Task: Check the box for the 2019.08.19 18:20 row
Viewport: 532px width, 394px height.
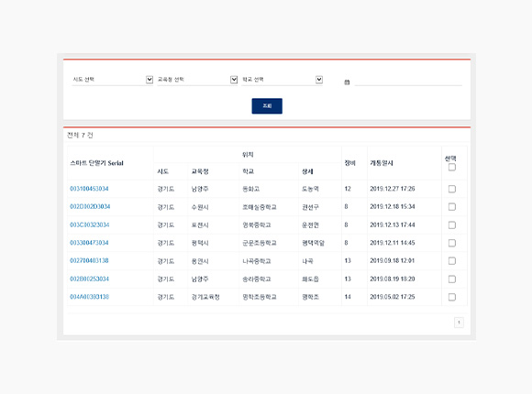Action: 452,279
